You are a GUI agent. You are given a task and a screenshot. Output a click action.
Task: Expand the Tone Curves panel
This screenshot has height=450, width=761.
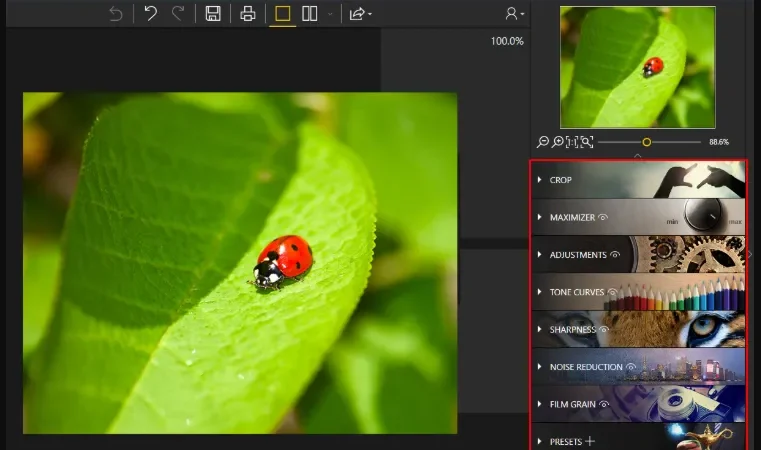click(639, 292)
